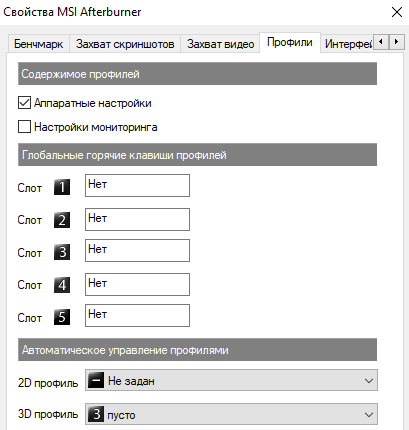Uncheck Аппаратные настройки checkbox
Image resolution: width=409 pixels, height=430 pixels.
(x=24, y=103)
